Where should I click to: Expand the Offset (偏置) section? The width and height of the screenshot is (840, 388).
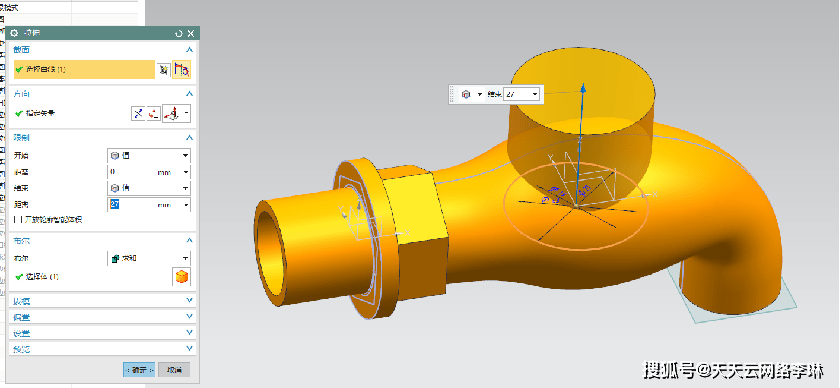tap(102, 317)
